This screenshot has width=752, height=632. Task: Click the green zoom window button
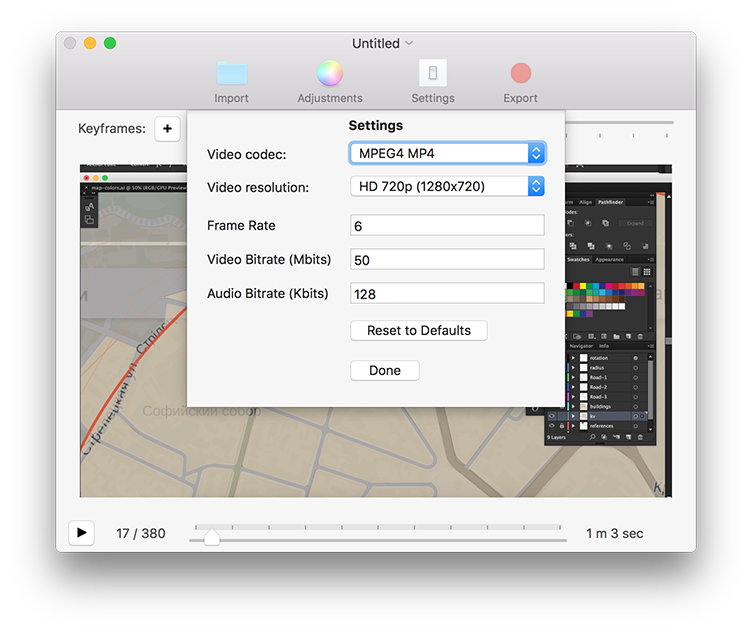pyautogui.click(x=110, y=43)
